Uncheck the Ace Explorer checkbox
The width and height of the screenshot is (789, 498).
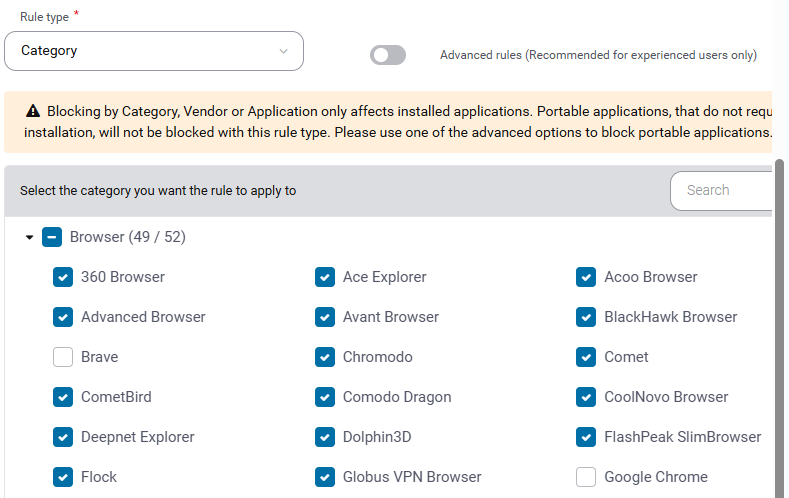tap(325, 277)
